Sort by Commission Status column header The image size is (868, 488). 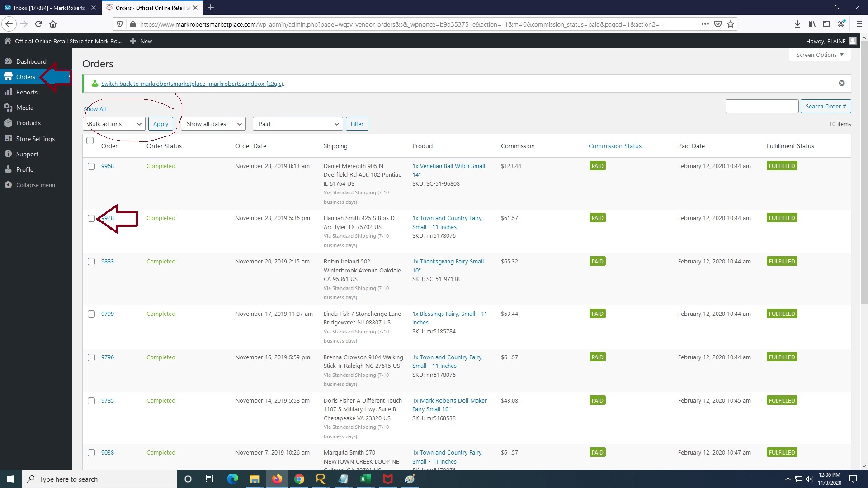(x=615, y=146)
